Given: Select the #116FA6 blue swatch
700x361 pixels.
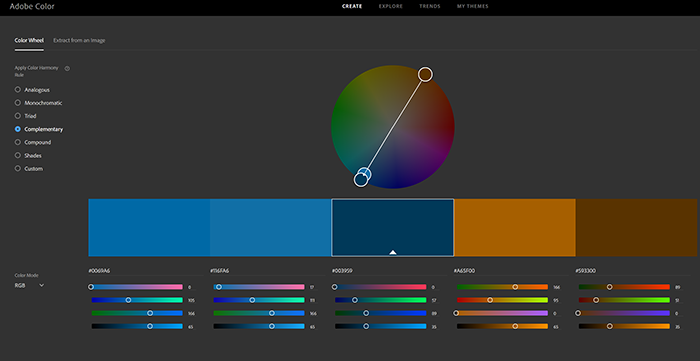Looking at the screenshot, I should tap(271, 228).
